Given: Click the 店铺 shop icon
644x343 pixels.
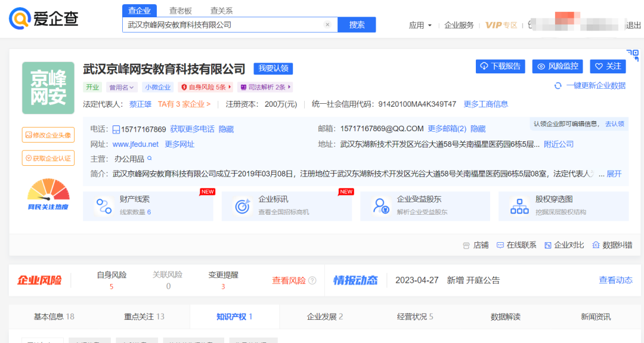Looking at the screenshot, I should [x=466, y=245].
